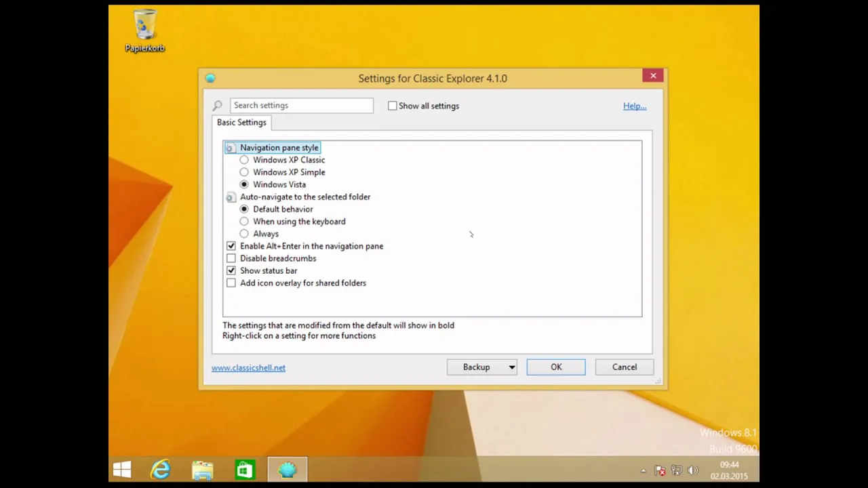Close the Classic Explorer settings dialog
The height and width of the screenshot is (488, 868).
[x=653, y=76]
